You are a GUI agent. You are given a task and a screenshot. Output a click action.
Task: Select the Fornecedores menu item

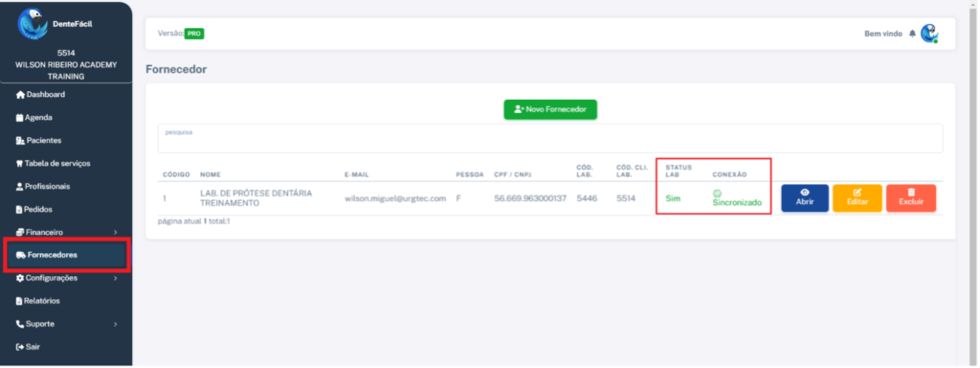tap(67, 255)
